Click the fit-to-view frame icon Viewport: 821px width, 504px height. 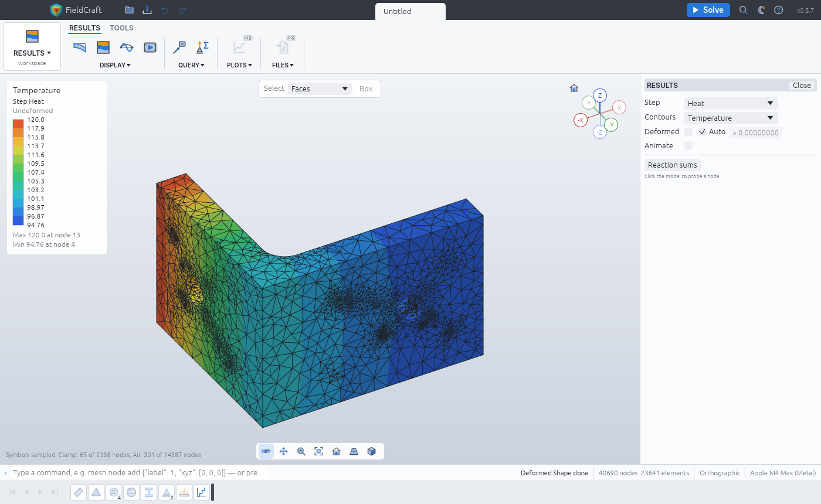pos(319,451)
